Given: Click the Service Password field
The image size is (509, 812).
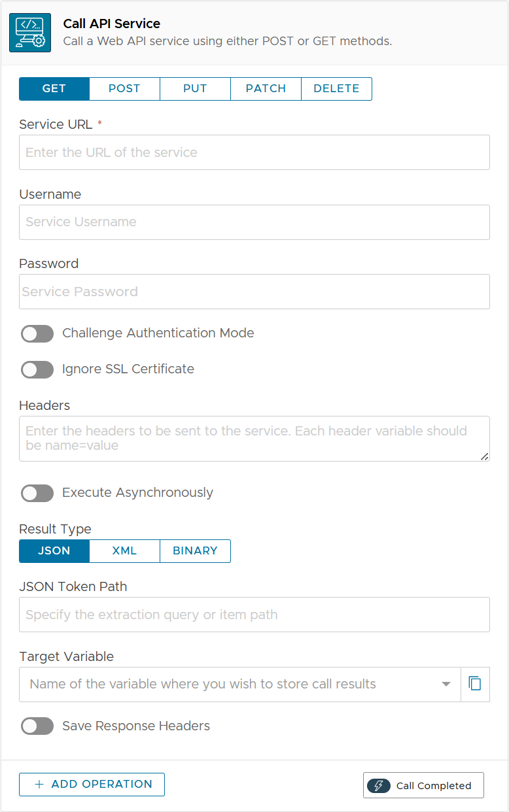Looking at the screenshot, I should click(x=254, y=292).
